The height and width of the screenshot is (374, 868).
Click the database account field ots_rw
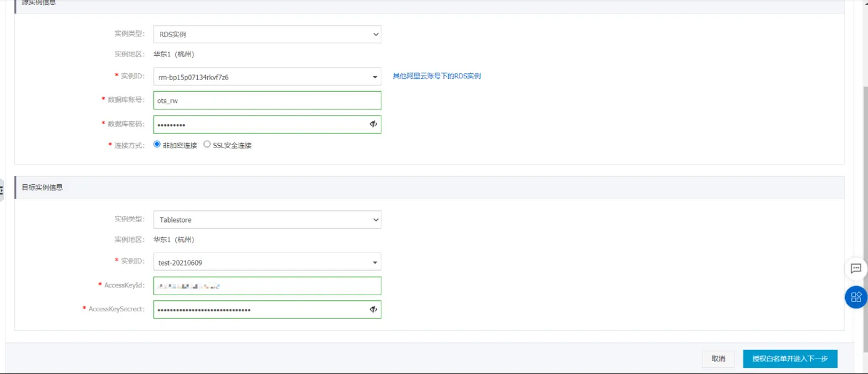267,100
